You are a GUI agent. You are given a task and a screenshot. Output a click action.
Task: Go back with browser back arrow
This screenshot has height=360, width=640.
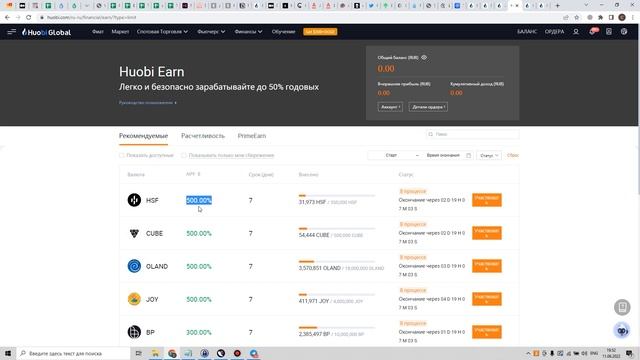click(7, 18)
